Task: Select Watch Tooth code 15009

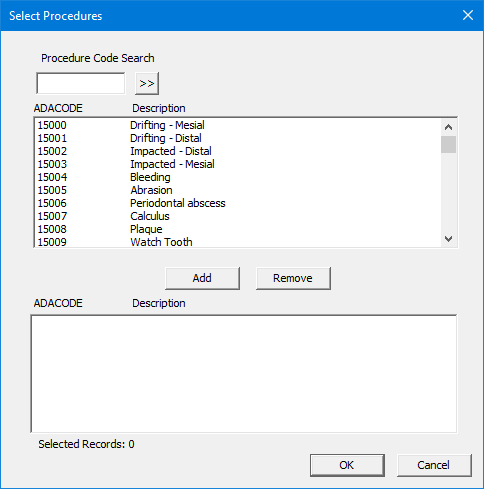Action: click(238, 242)
